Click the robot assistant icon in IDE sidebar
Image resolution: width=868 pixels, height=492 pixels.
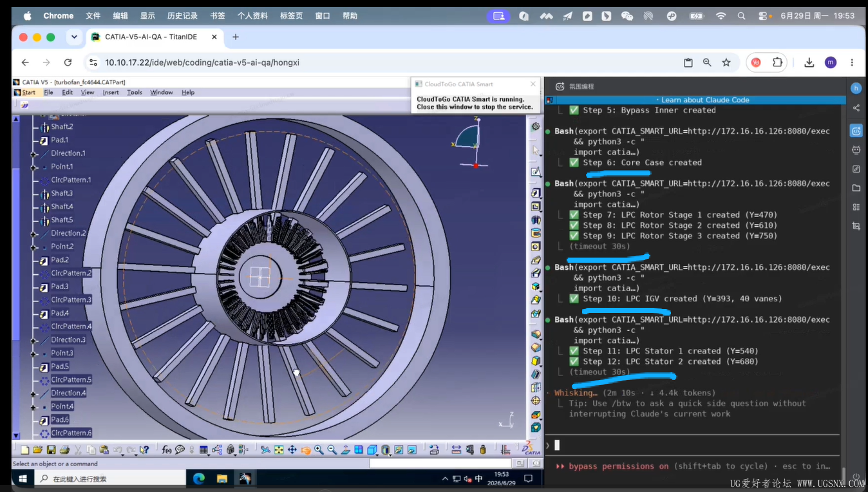pyautogui.click(x=856, y=150)
